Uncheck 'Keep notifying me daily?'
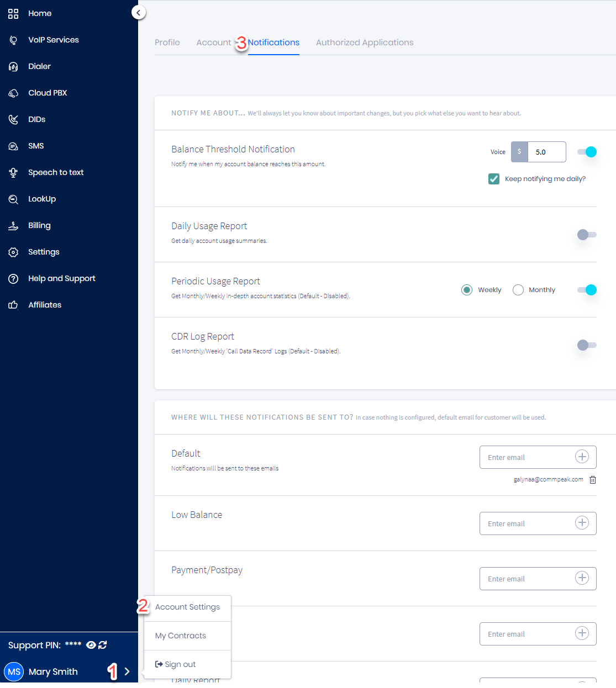616x688 pixels. coord(493,178)
